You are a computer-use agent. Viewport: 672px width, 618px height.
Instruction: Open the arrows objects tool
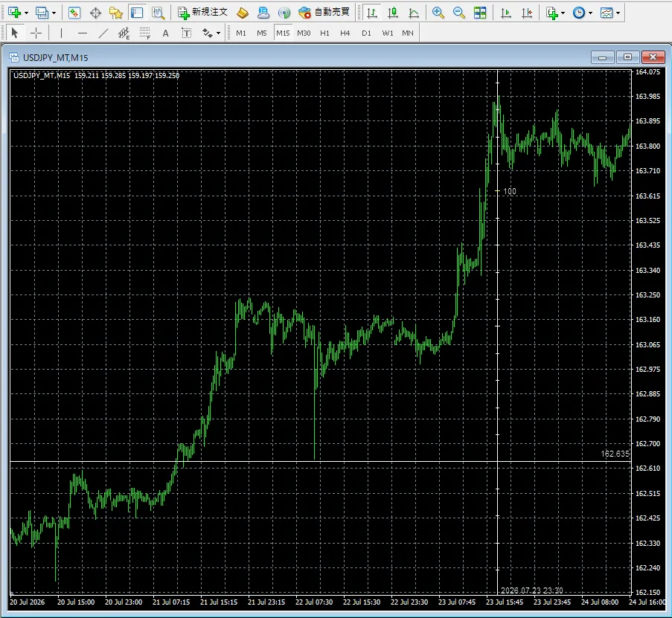pos(208,33)
